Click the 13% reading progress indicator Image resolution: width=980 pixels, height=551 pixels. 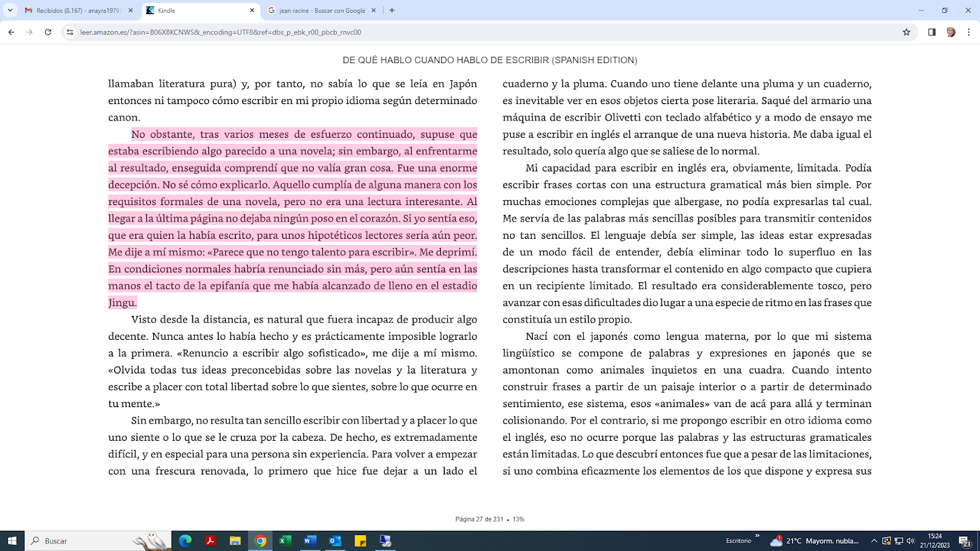point(519,519)
